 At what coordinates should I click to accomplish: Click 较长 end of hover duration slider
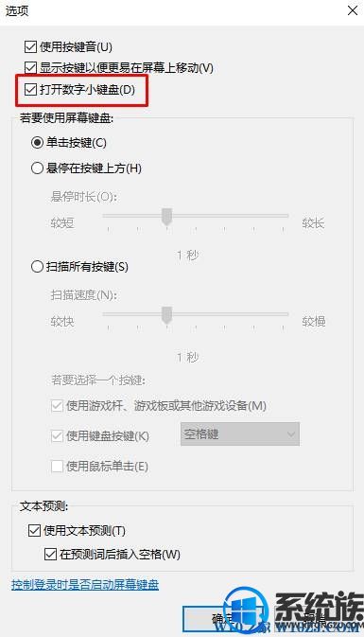click(x=313, y=223)
